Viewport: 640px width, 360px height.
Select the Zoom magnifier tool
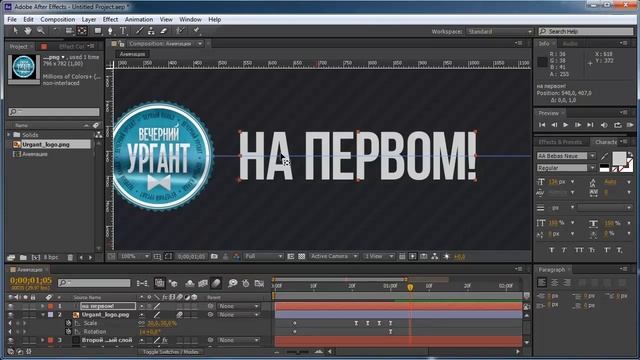(x=40, y=31)
